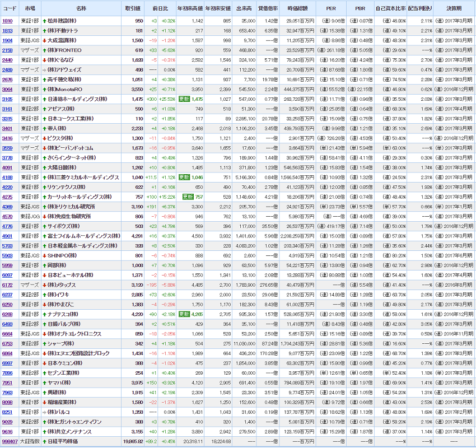Click the 名称 column header

(81, 8)
